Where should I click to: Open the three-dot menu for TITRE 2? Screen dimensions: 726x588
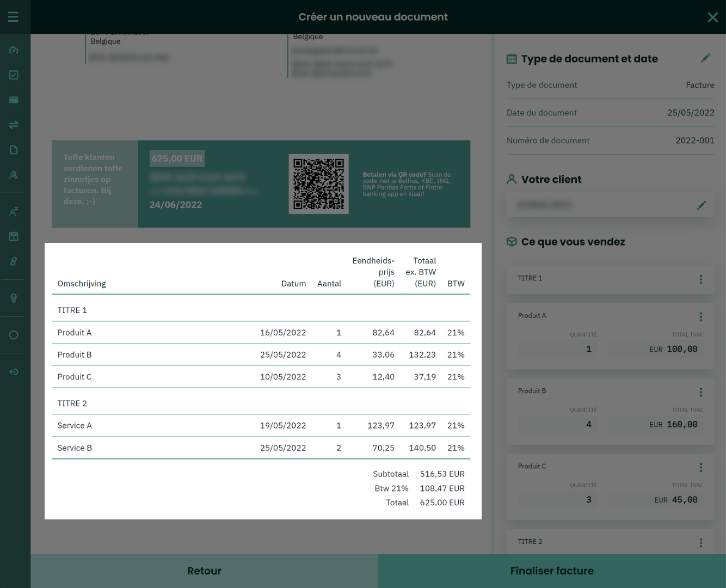tap(701, 543)
